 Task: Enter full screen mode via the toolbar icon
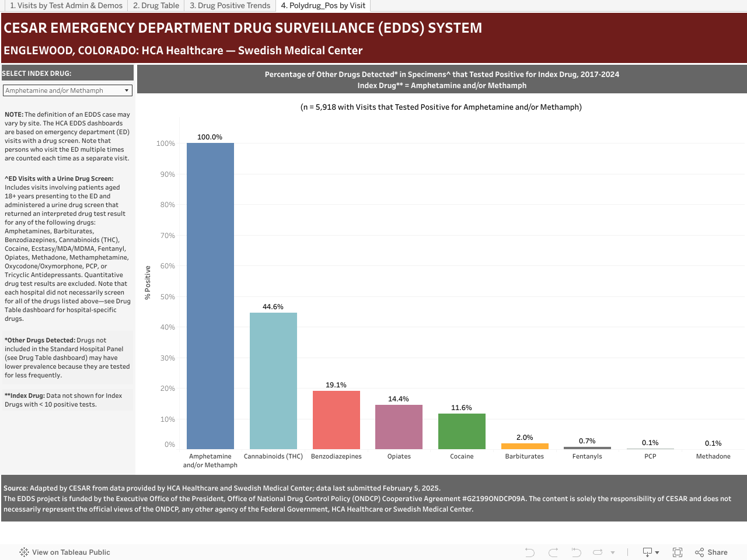pyautogui.click(x=678, y=552)
